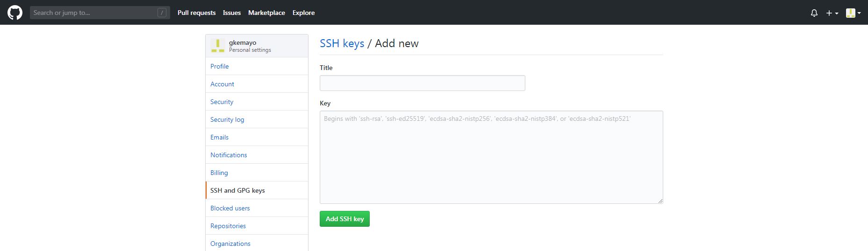Screen dimensions: 868x251
Task: Open the notifications bell
Action: click(x=814, y=13)
